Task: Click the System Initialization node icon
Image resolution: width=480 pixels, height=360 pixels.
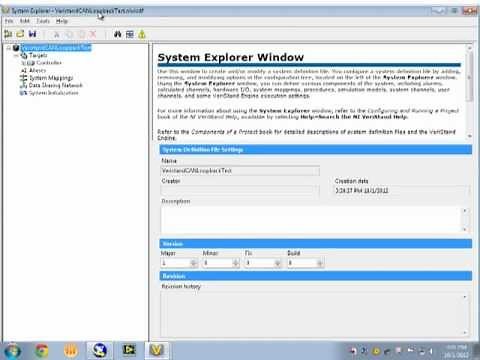Action: coord(23,93)
